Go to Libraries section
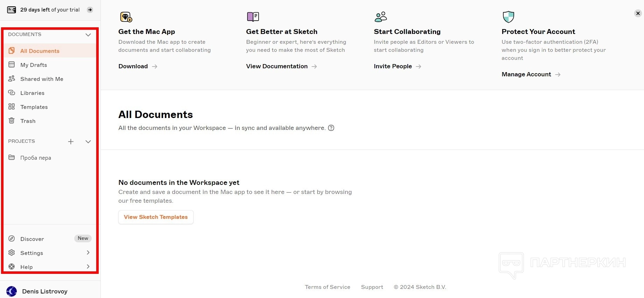Screen dimensions: 644x298 point(32,93)
